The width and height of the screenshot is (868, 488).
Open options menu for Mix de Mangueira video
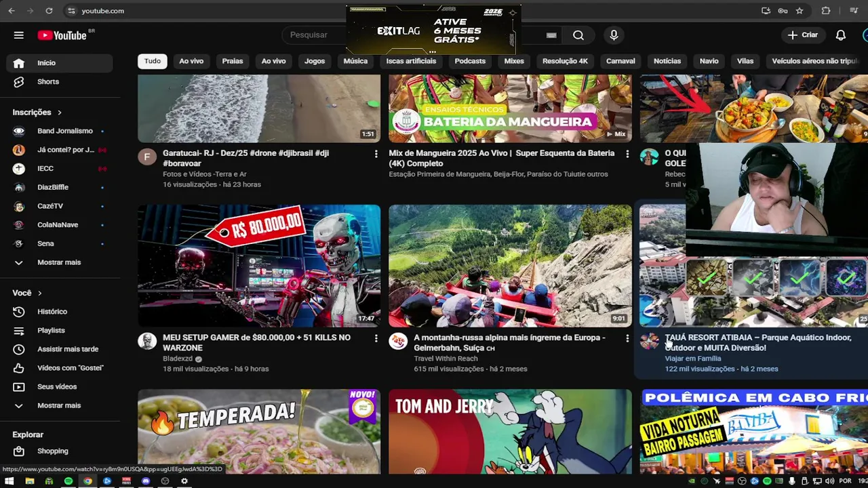[x=627, y=154]
